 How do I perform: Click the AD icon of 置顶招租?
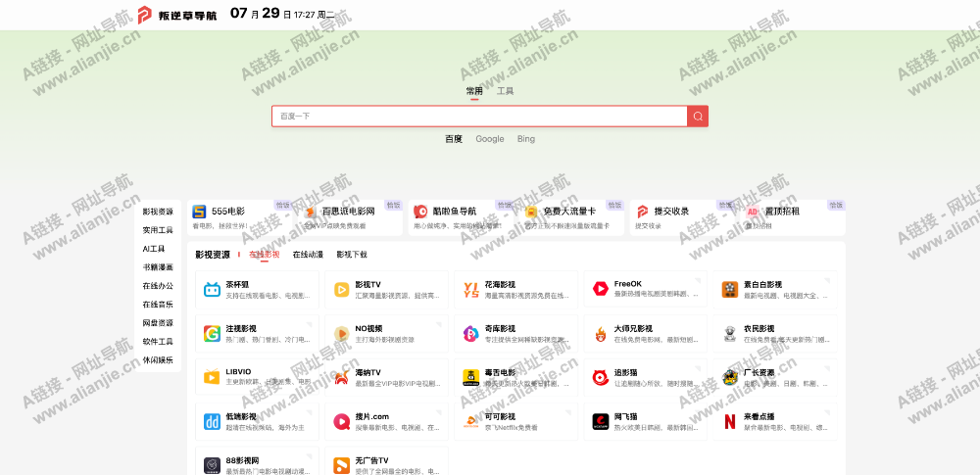(x=753, y=212)
